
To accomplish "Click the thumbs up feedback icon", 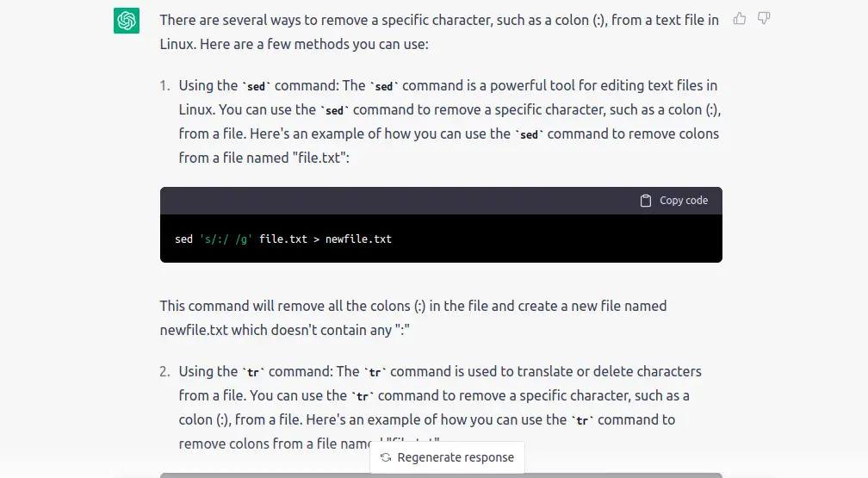I will 739,19.
